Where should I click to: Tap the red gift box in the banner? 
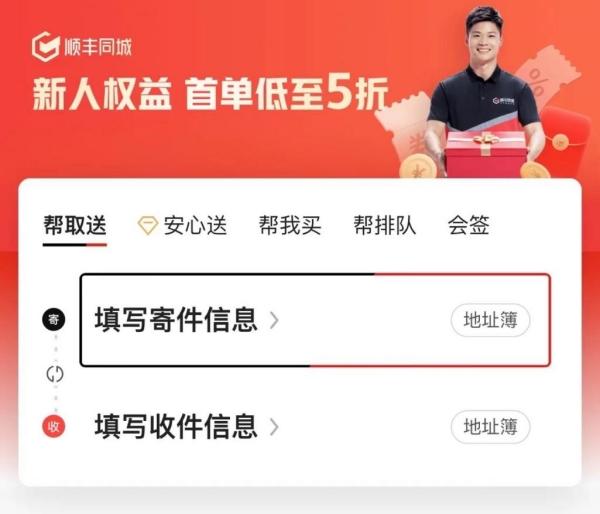point(486,154)
